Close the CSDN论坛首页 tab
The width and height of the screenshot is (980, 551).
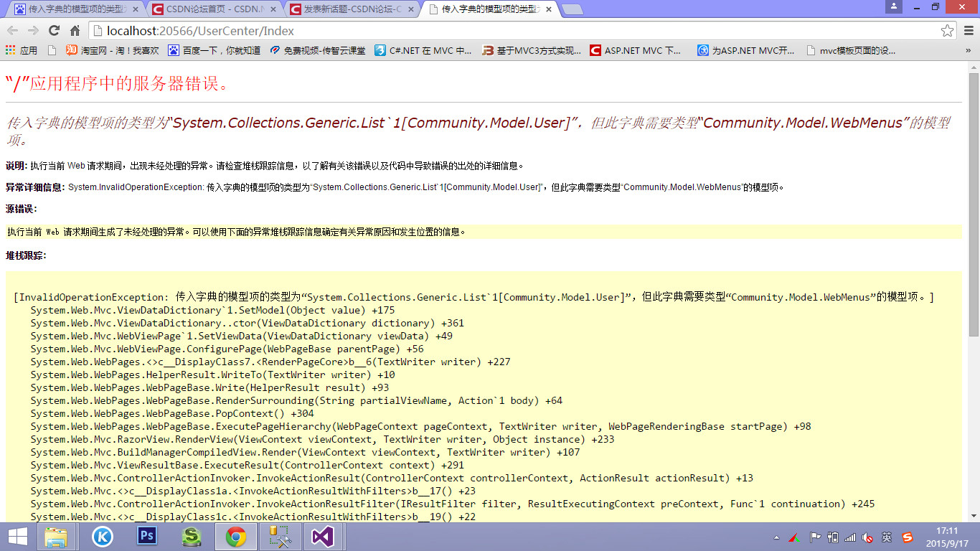click(273, 10)
